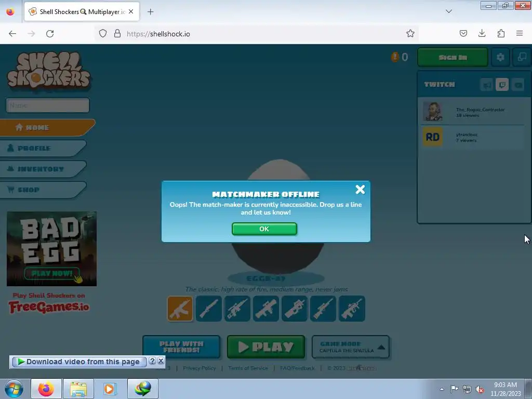The image size is (532, 399).
Task: Close the Shell Shockers browser tab
Action: (x=131, y=11)
